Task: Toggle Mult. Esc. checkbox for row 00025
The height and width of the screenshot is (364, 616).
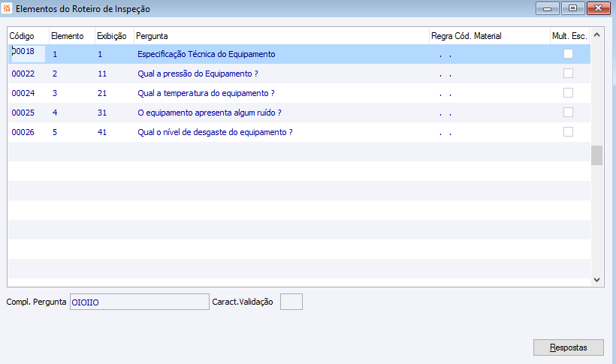Action: (568, 113)
